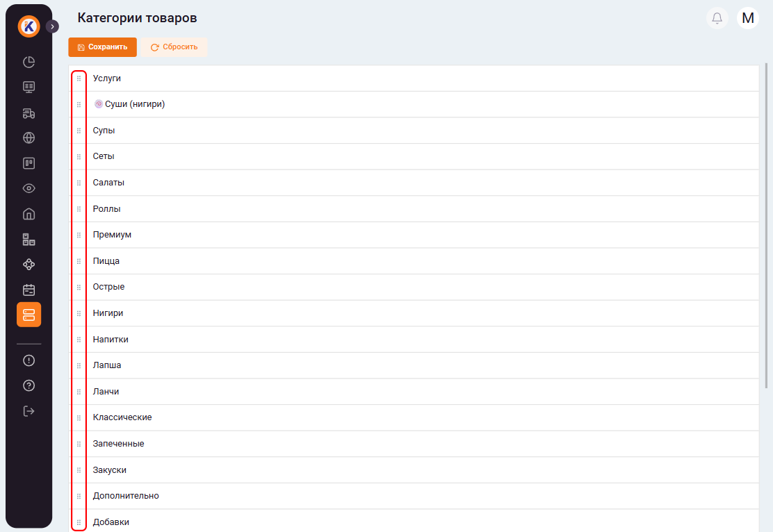This screenshot has width=773, height=532.
Task: Open the pie chart analytics sidebar icon
Action: pyautogui.click(x=29, y=62)
